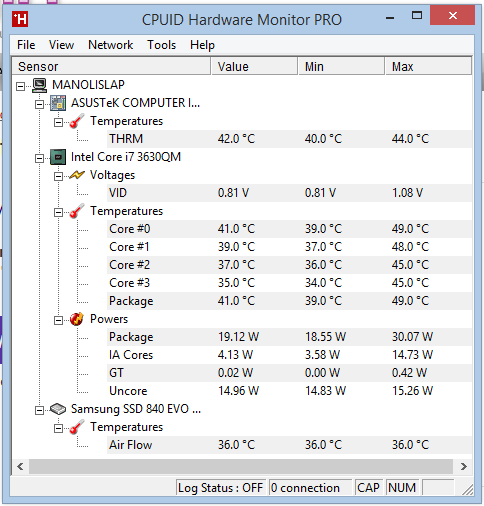Click the Powers flame icon

click(77, 319)
